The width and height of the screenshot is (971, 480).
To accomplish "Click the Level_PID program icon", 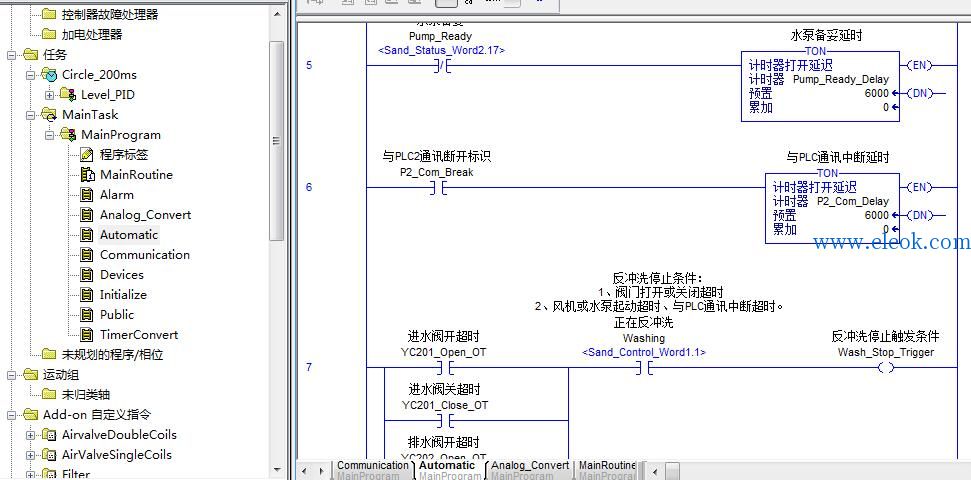I will click(68, 95).
